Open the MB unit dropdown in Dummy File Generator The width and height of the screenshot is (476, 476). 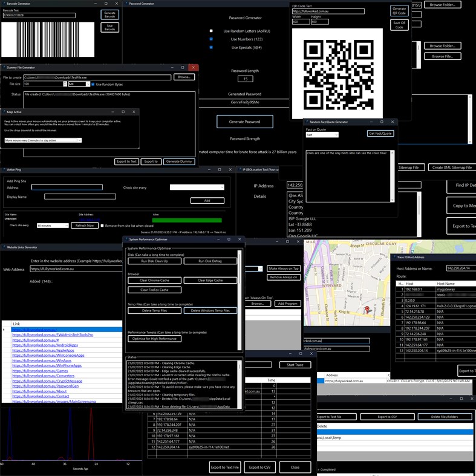coord(79,84)
